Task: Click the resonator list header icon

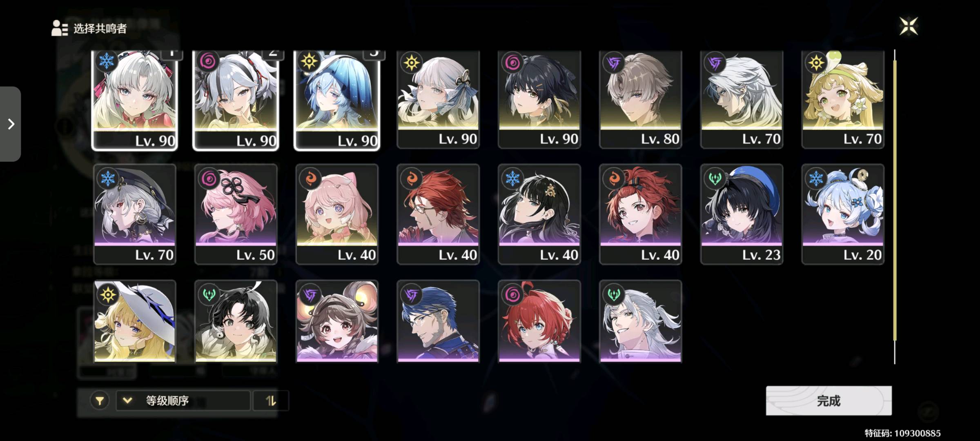Action: [60, 28]
